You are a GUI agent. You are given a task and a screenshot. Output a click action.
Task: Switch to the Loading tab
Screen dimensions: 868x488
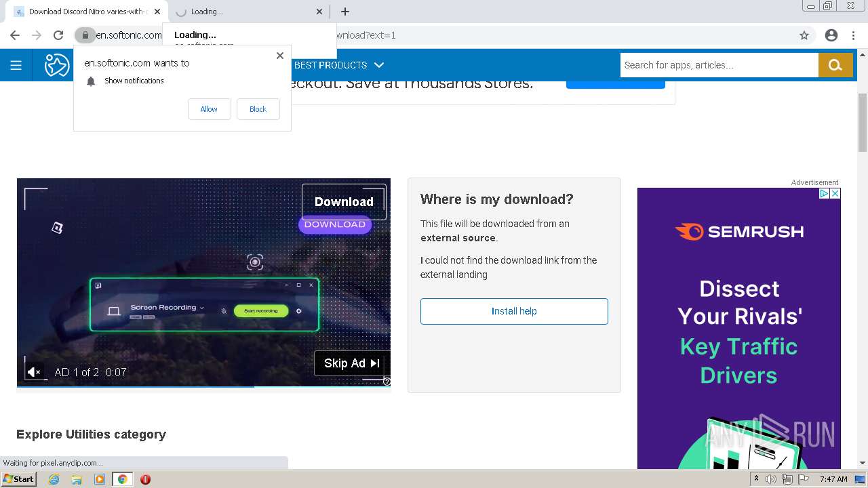248,12
